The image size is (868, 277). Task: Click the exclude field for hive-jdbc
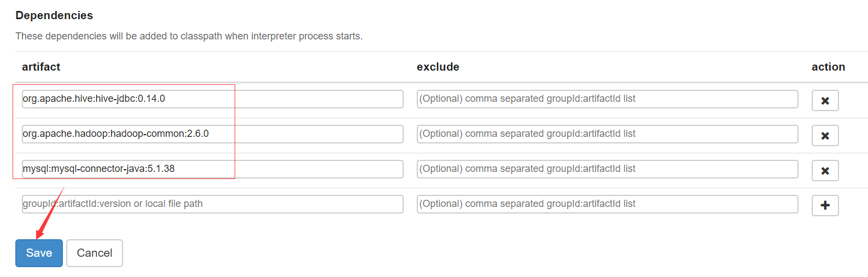click(607, 99)
